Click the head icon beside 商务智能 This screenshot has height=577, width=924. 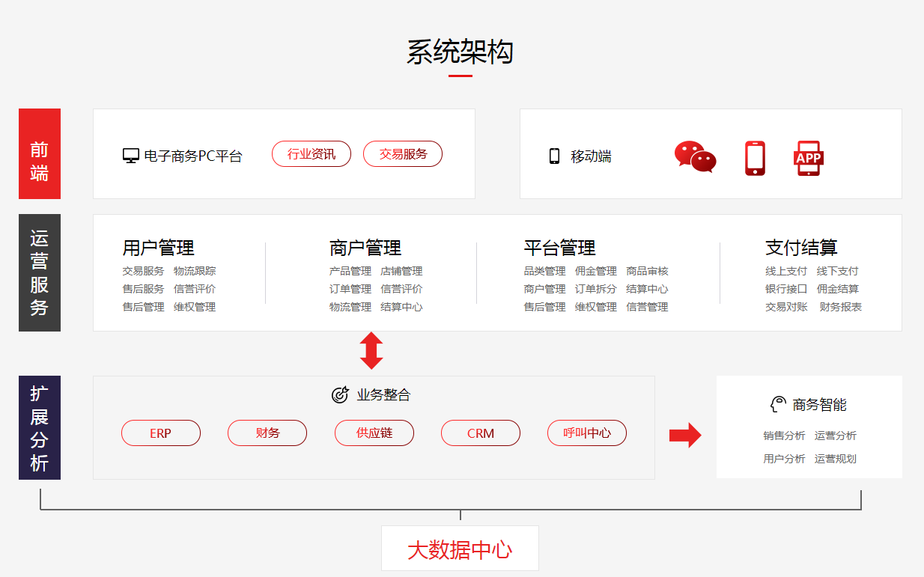click(779, 405)
